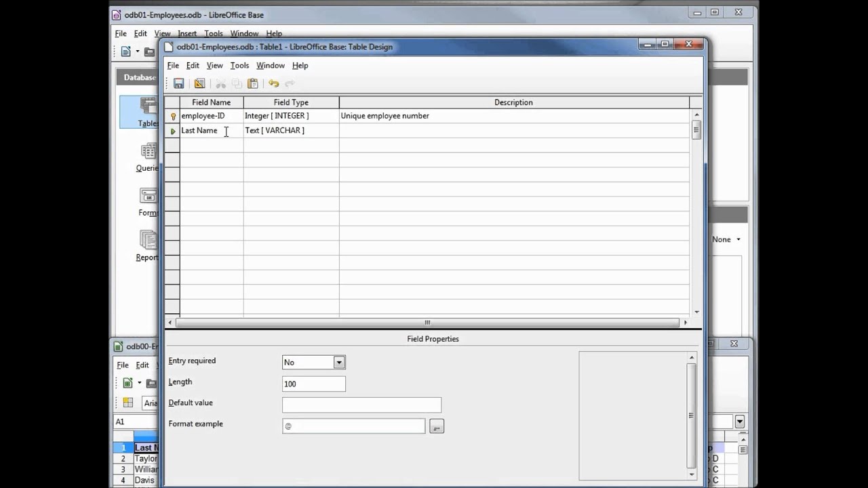Click the Integer [ INTEGER ] field type cell
868x488 pixels.
(291, 116)
